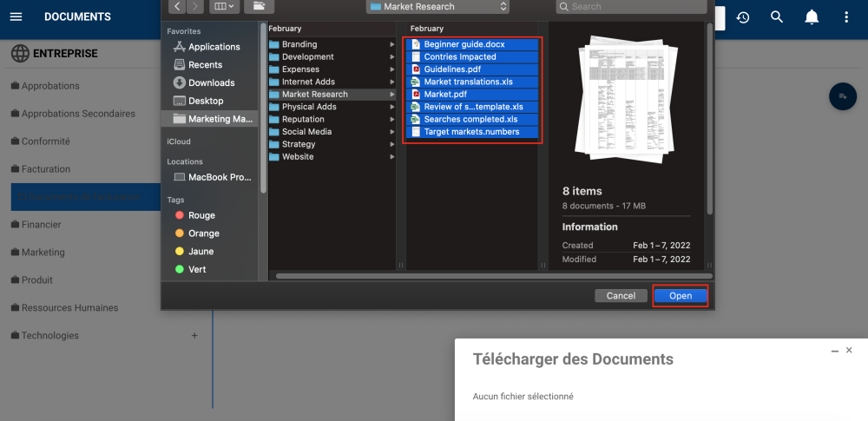Screen dimensions: 868x421
Task: Click Cancel in the file dialog
Action: (621, 296)
